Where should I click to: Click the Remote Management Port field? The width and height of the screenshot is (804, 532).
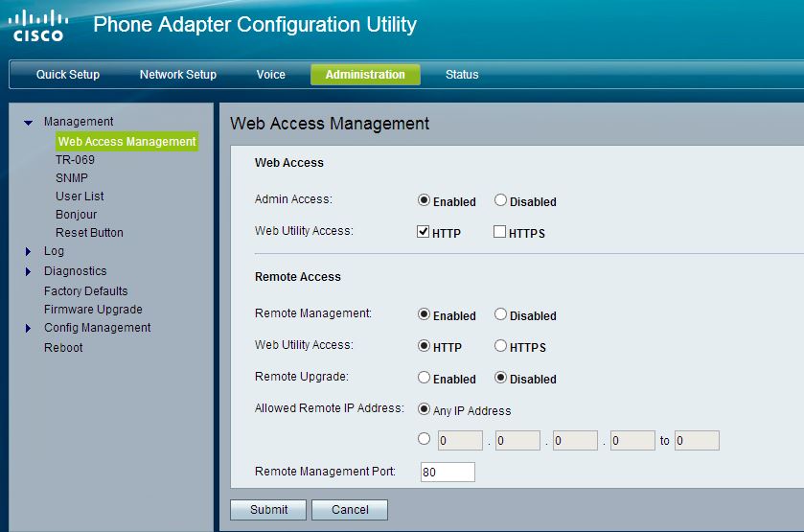(x=448, y=472)
